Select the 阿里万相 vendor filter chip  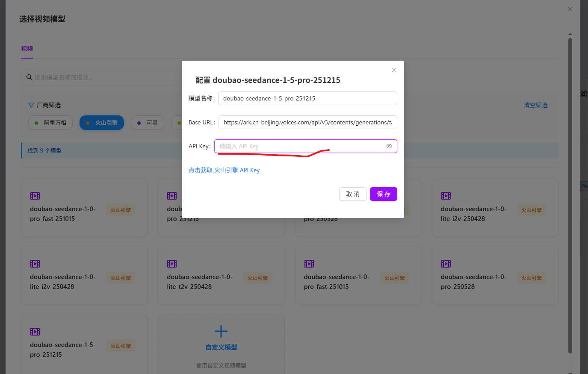[50, 123]
